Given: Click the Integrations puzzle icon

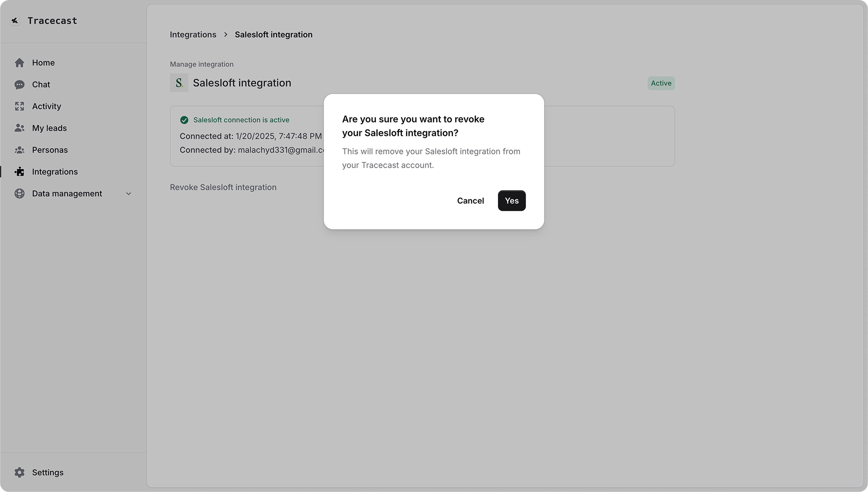Looking at the screenshot, I should 19,172.
